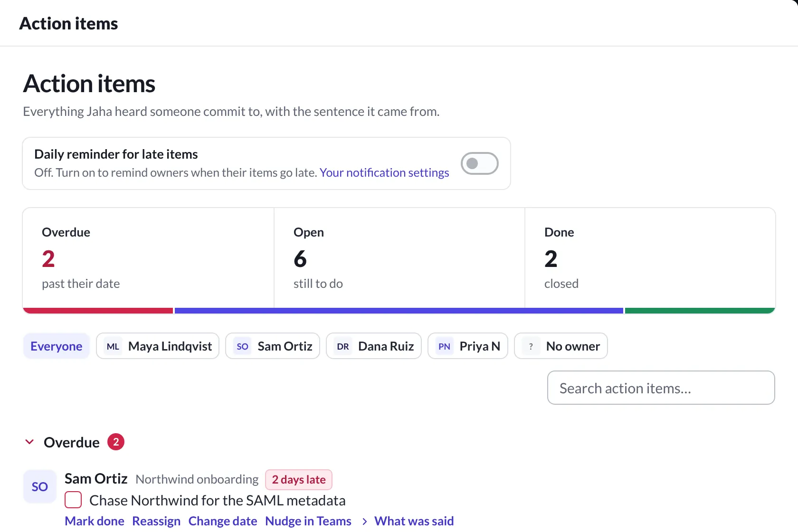The width and height of the screenshot is (798, 532).
Task: Click the red overdue progress segment
Action: click(x=98, y=311)
